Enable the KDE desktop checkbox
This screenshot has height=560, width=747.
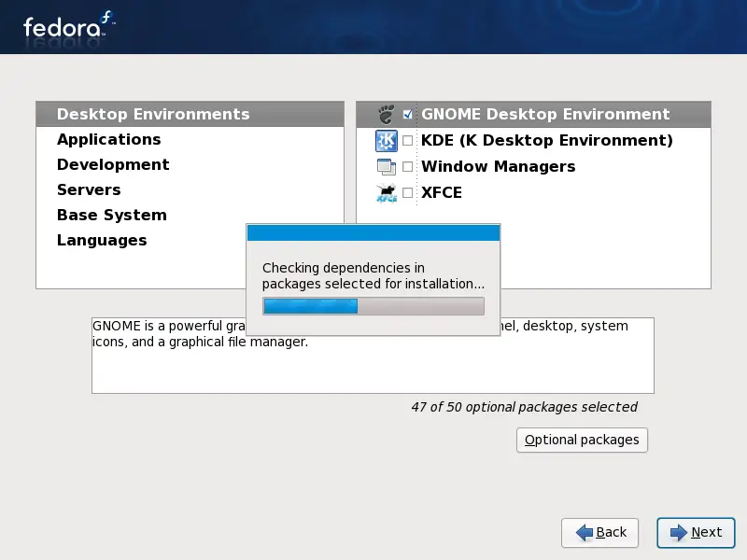point(407,141)
